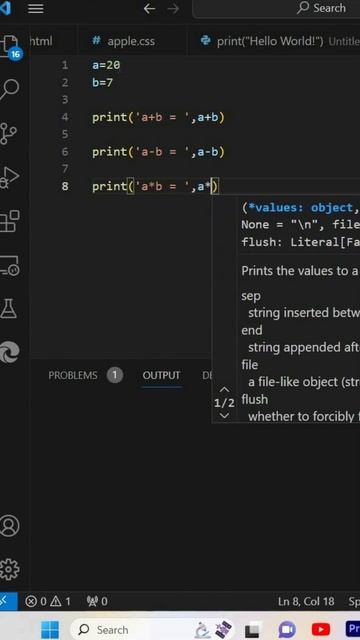Open the Teams chat taskbar icon
This screenshot has width=360, height=640.
coord(287,630)
